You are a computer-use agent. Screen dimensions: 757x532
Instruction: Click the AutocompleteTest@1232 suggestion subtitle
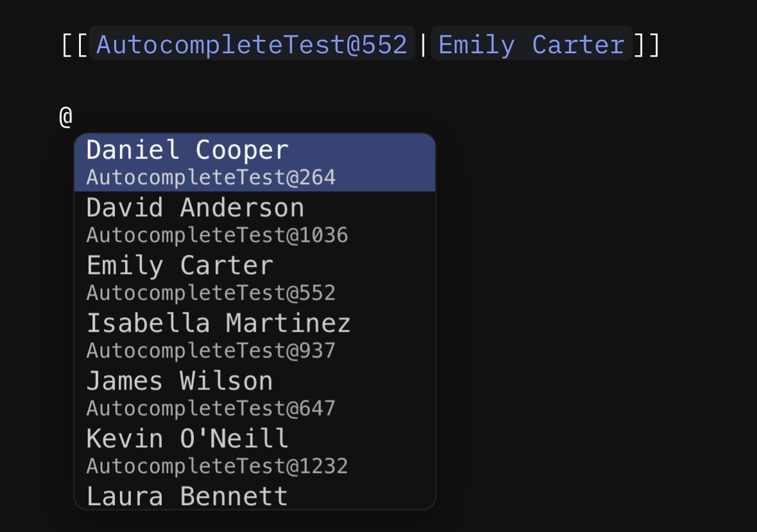click(x=217, y=467)
